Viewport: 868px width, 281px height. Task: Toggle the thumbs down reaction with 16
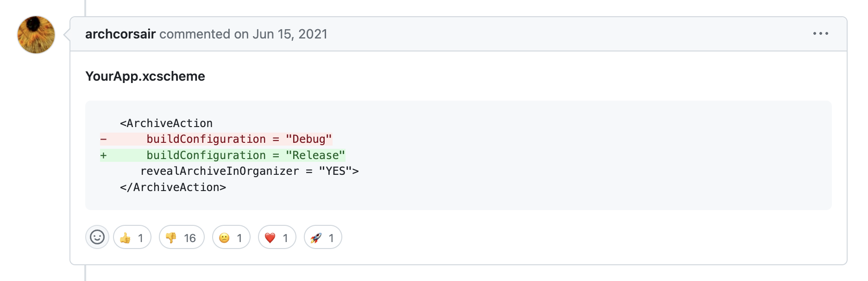[182, 237]
